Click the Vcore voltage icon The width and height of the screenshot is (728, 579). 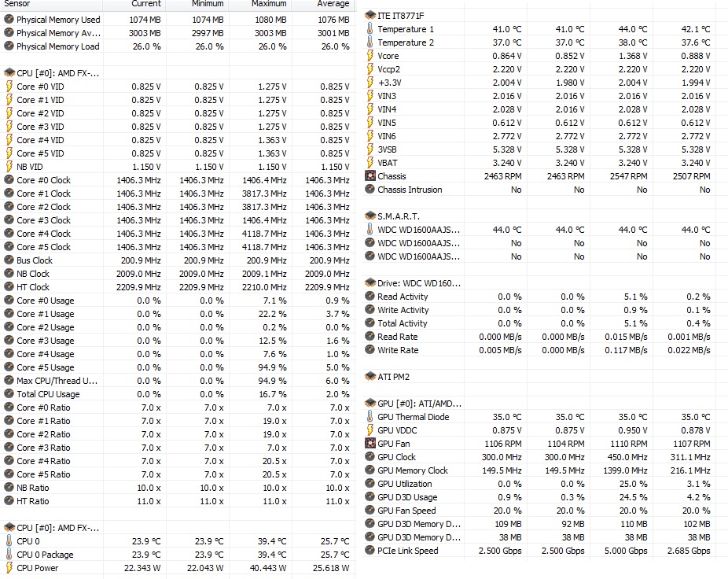tap(370, 56)
